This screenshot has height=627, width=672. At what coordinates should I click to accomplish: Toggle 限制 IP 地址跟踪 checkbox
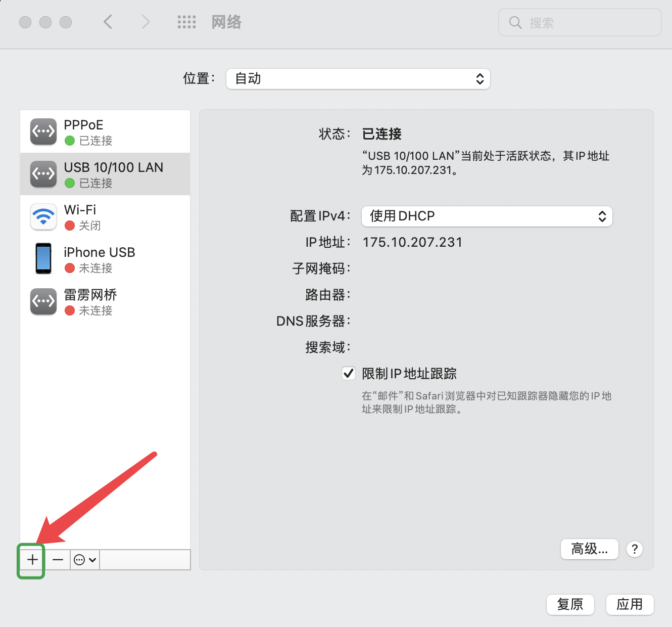tap(349, 374)
